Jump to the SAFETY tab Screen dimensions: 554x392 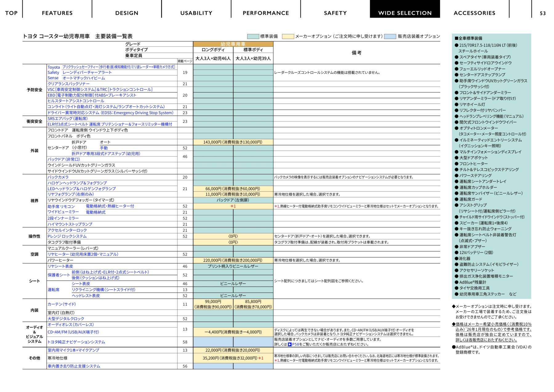[x=335, y=13]
